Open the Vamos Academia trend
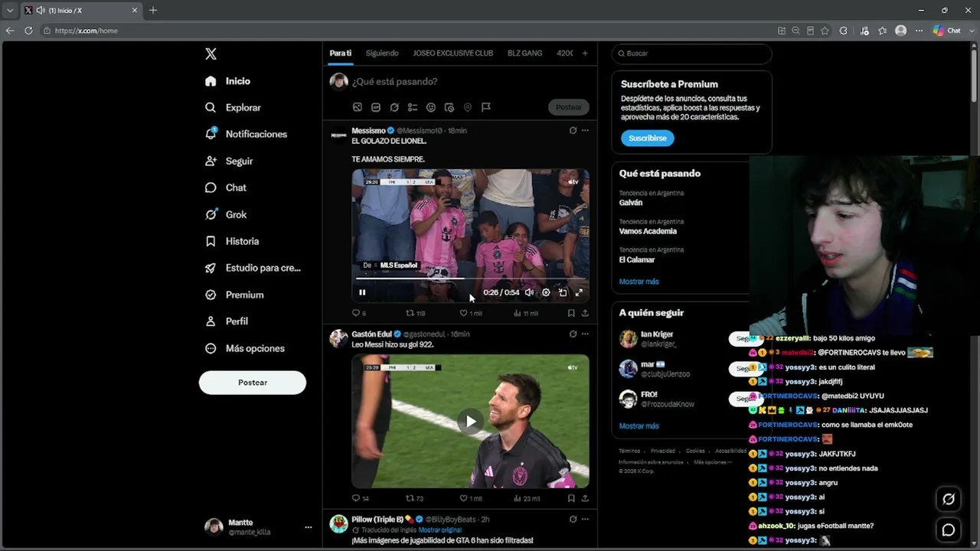 648,231
